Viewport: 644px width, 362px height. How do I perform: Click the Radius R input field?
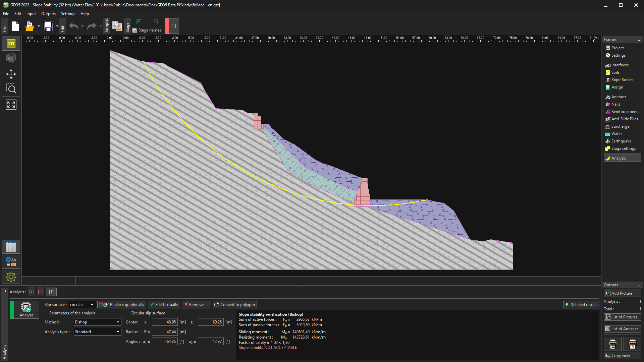pos(165,332)
